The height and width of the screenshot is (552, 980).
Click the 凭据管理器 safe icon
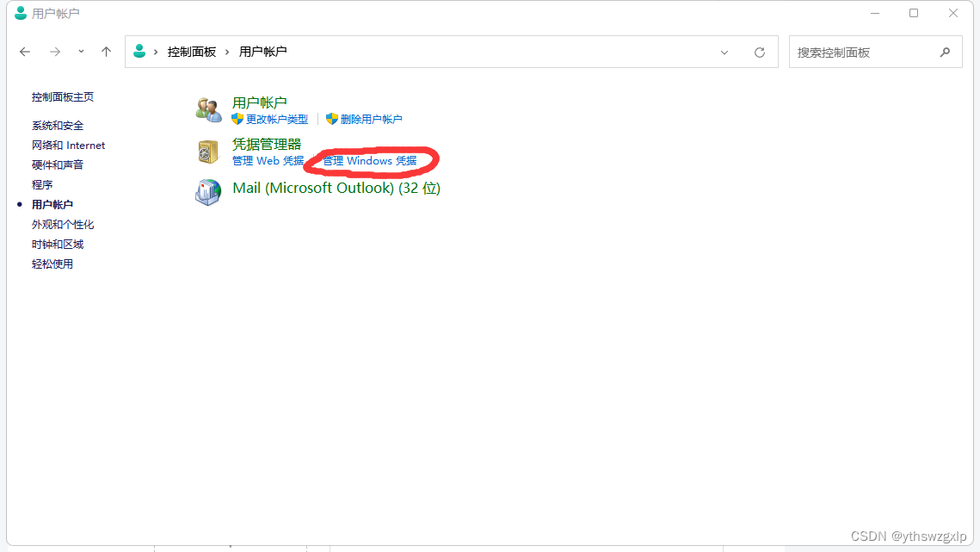point(208,152)
